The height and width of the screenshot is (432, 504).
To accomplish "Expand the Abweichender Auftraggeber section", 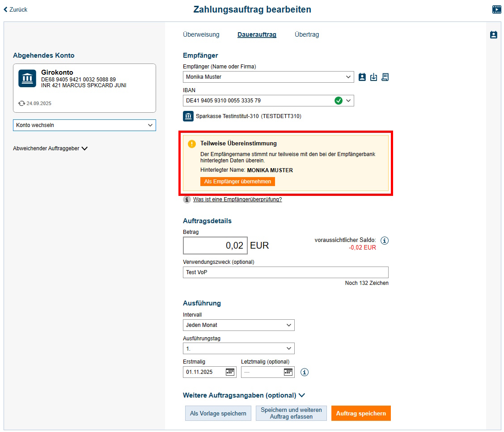I will (50, 148).
